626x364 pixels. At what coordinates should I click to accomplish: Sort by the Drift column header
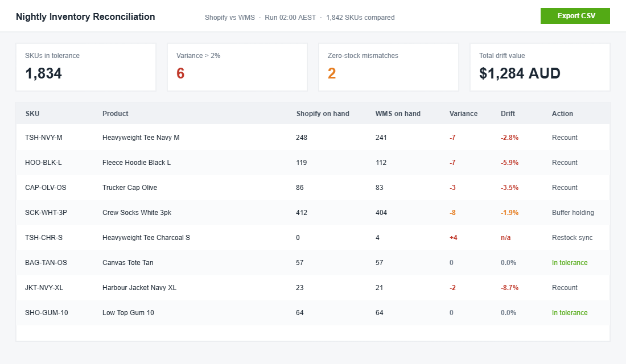click(508, 113)
